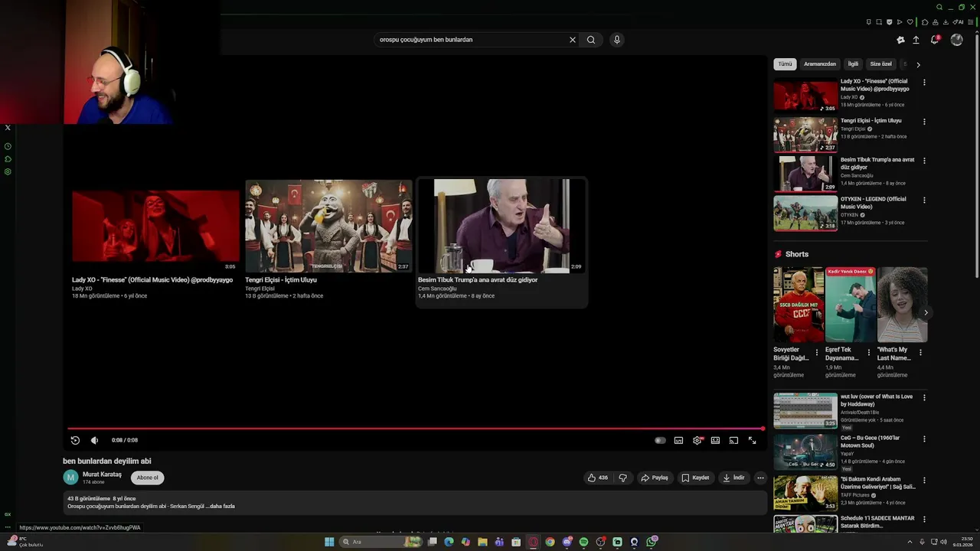The width and height of the screenshot is (980, 551).
Task: Like the video showing 436 likes
Action: click(597, 478)
